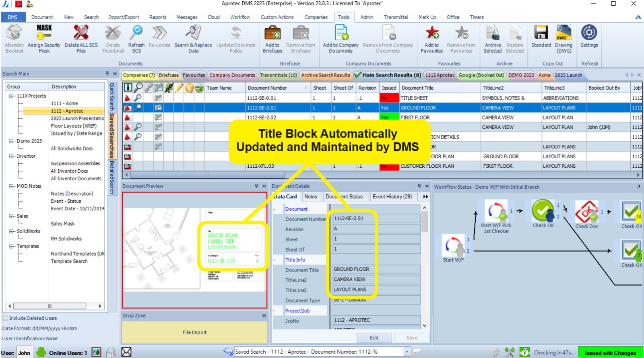Click Archive Selected icon
The image size is (644, 358).
click(493, 33)
